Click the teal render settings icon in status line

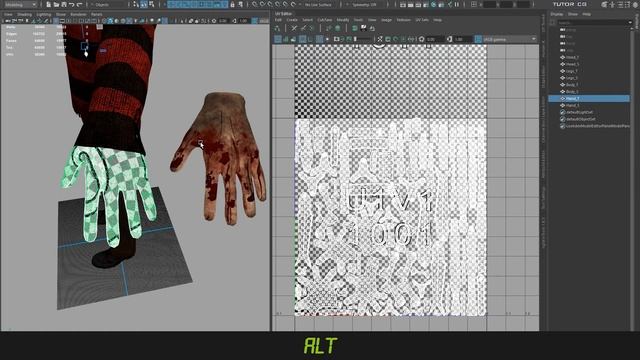[433, 4]
